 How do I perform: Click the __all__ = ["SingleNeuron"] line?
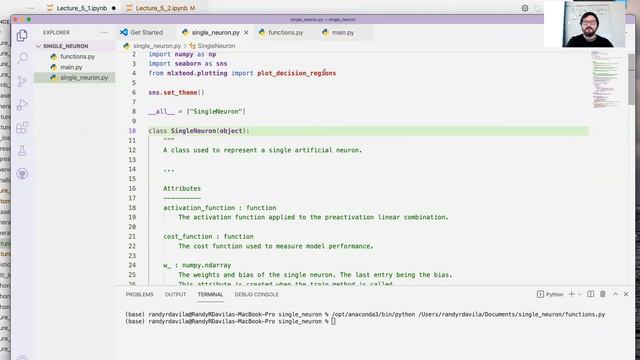pyautogui.click(x=197, y=111)
